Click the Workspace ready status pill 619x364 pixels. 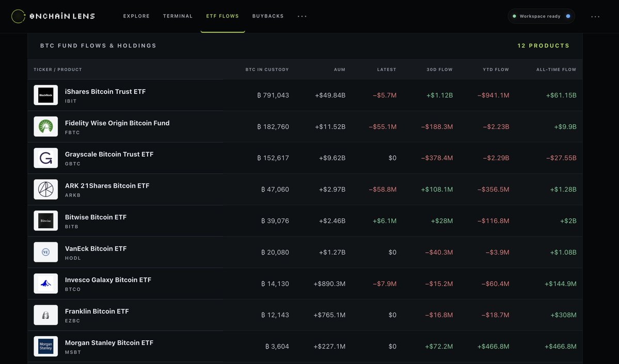click(x=541, y=16)
